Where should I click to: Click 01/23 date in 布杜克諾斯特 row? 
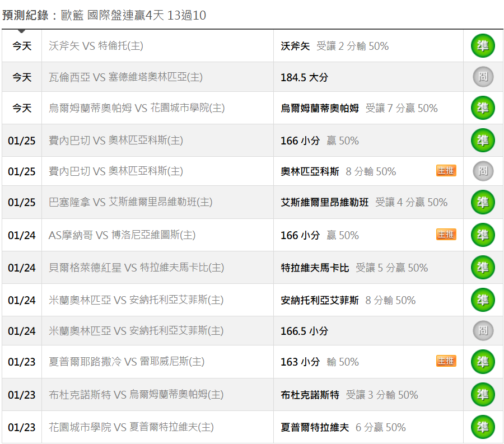pos(22,395)
